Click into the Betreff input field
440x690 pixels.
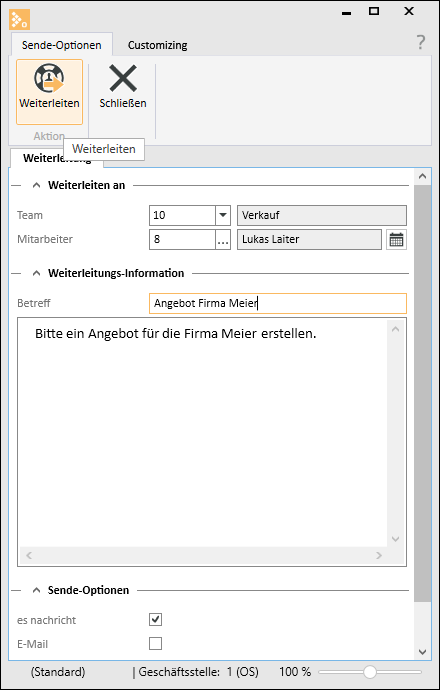coord(278,304)
